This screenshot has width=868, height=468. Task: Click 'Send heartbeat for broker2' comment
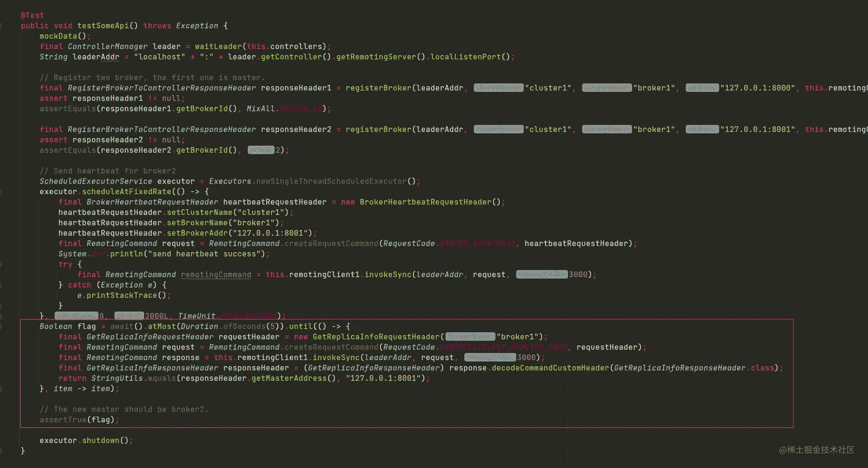(x=107, y=171)
